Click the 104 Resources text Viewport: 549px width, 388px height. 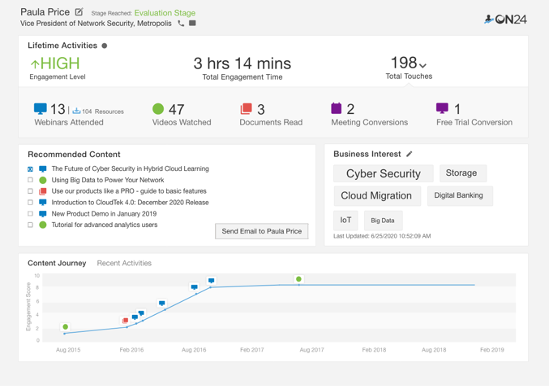point(103,112)
